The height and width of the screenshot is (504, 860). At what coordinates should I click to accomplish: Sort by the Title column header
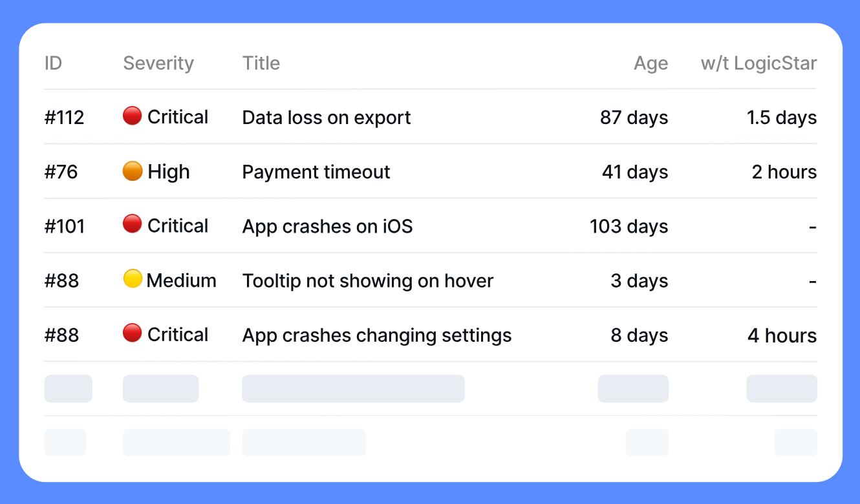[x=261, y=63]
